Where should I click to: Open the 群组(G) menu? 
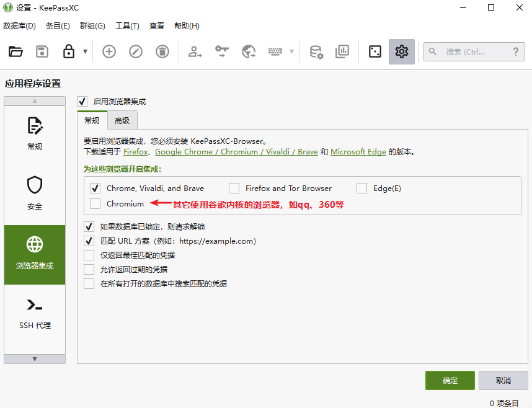[x=92, y=26]
